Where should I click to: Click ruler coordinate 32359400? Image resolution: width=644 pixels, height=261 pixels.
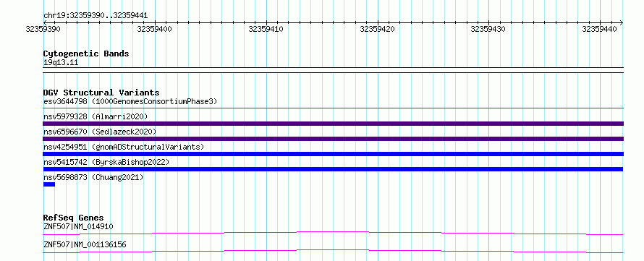154,29
